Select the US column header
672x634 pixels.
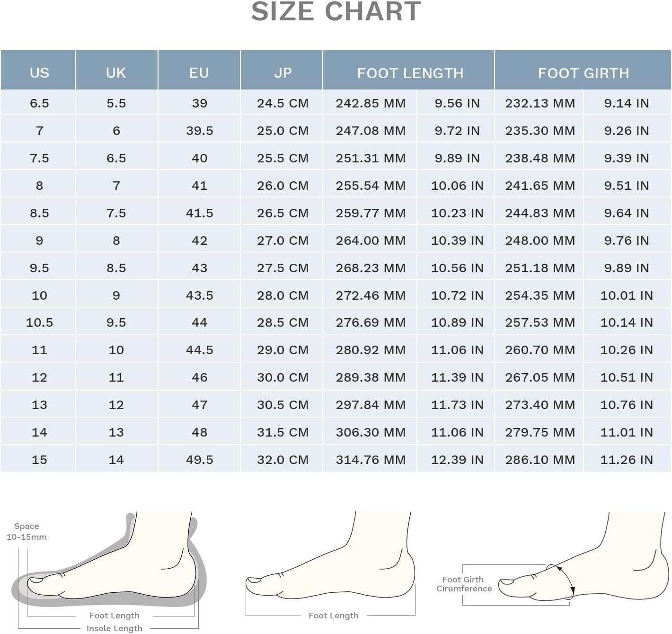[x=39, y=72]
